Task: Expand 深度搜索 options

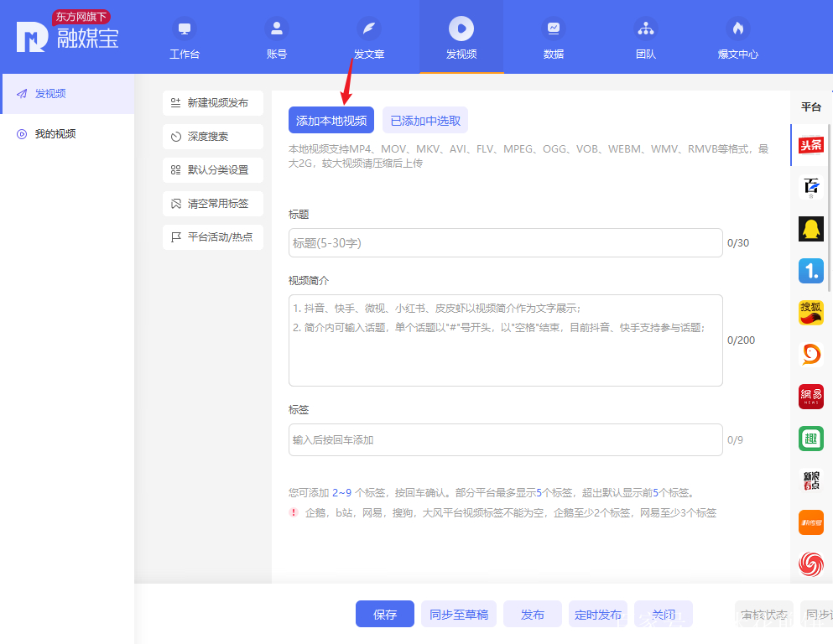Action: (x=212, y=136)
